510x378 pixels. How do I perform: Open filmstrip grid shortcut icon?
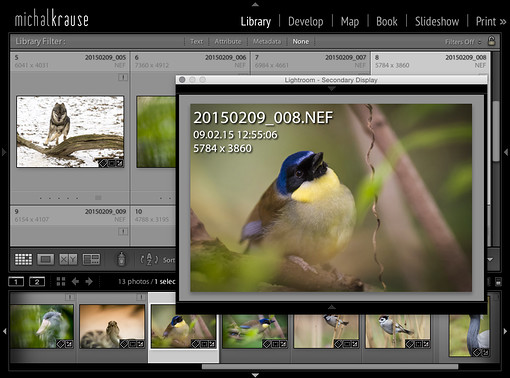tap(61, 282)
